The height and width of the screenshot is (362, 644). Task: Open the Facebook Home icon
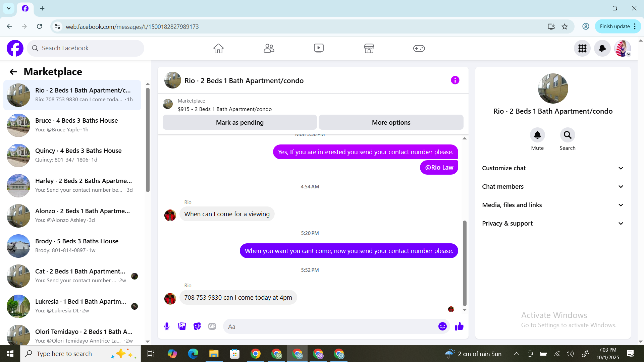click(x=218, y=48)
